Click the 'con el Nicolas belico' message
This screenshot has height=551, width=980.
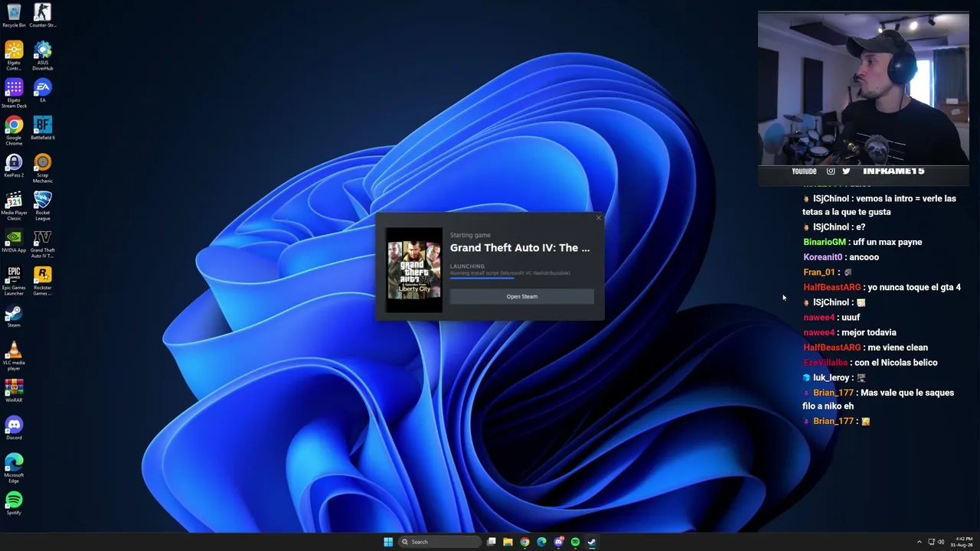[x=896, y=363]
